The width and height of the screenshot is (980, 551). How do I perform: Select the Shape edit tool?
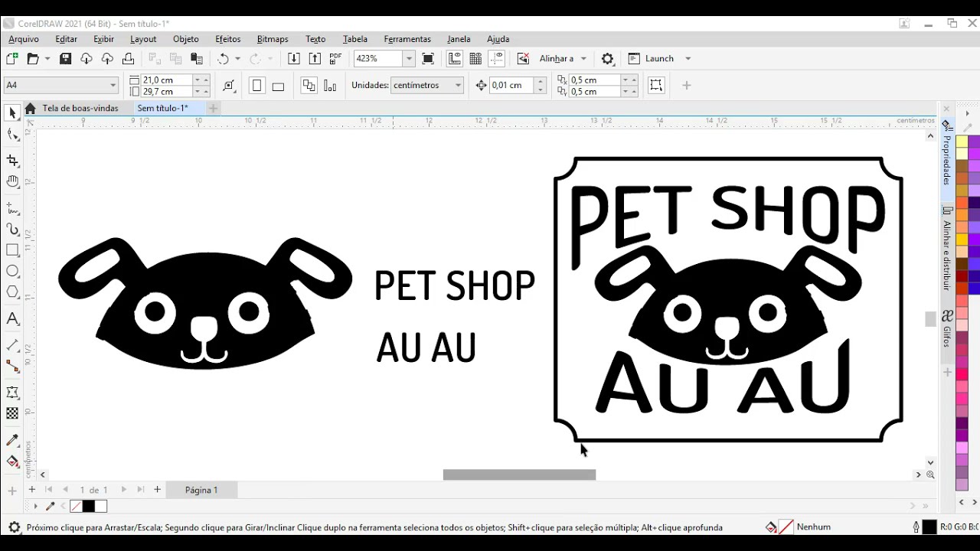tap(12, 135)
